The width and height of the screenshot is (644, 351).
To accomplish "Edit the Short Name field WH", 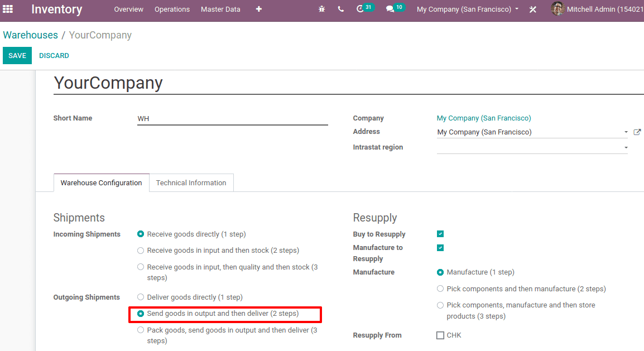I will coord(233,119).
